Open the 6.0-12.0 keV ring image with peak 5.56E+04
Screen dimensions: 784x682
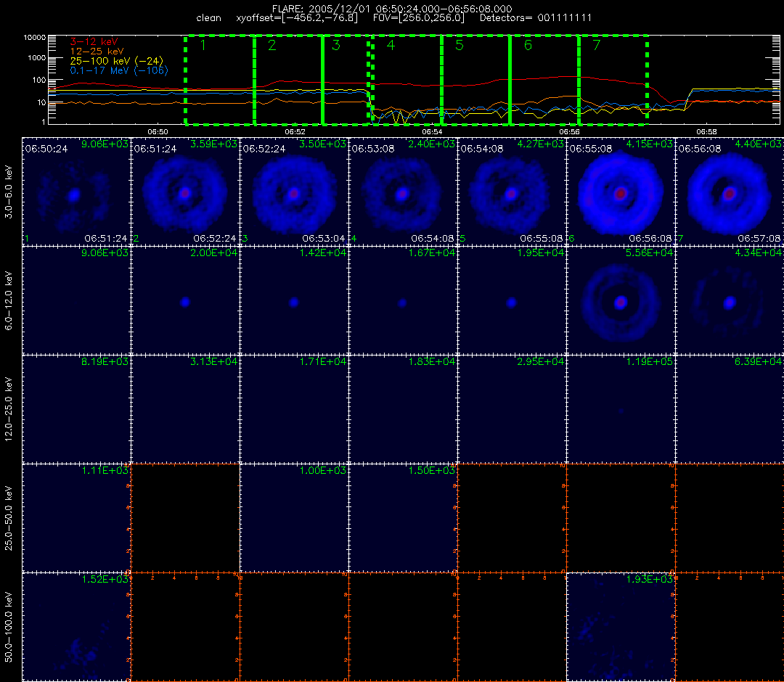pyautogui.click(x=621, y=301)
